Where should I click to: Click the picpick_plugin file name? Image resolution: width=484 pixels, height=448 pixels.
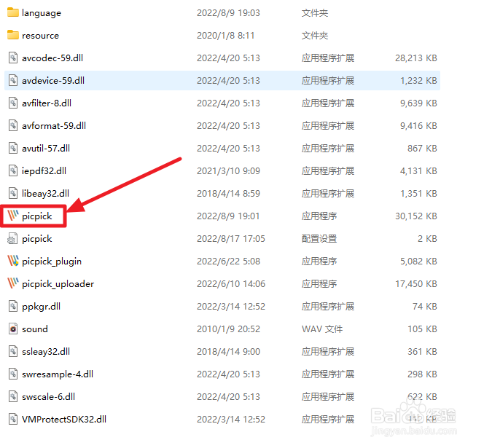tap(52, 262)
